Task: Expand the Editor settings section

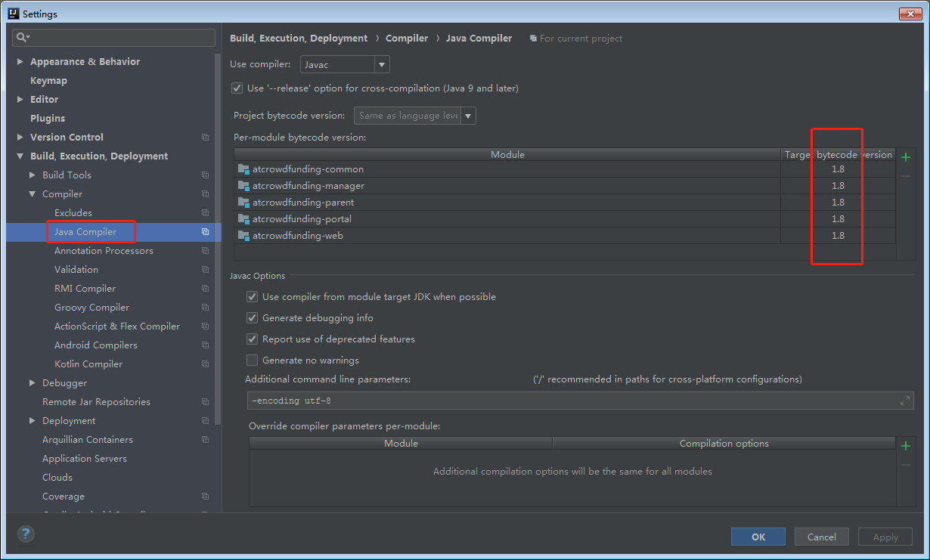Action: 20,100
